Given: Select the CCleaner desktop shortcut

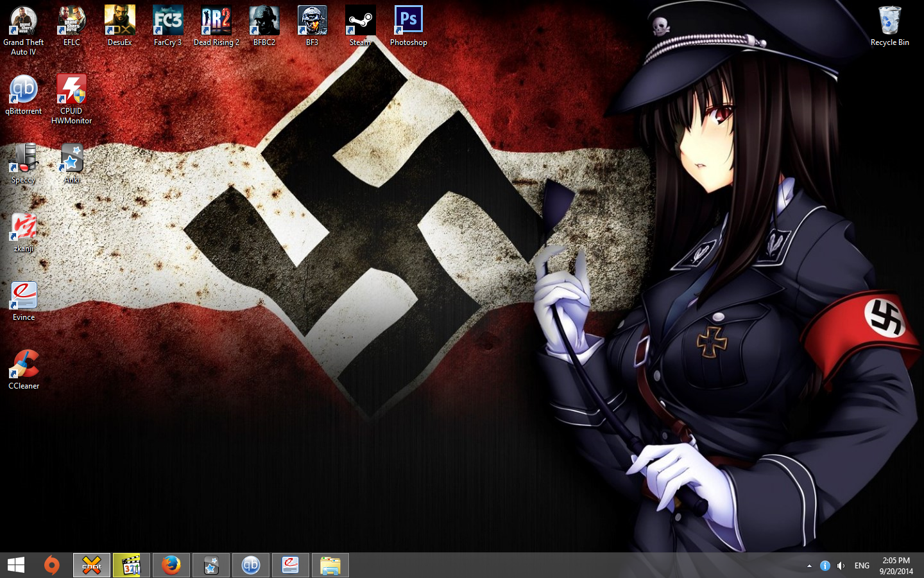Looking at the screenshot, I should [24, 370].
